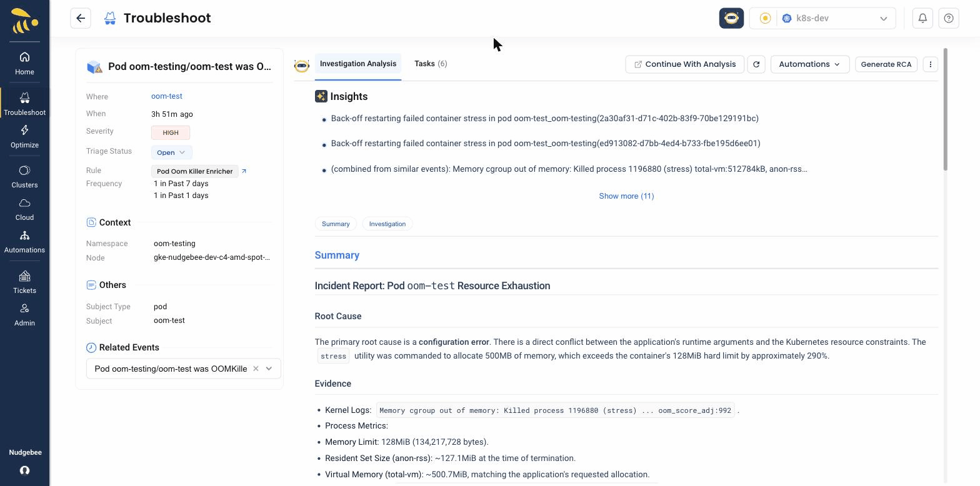
Task: Click the '3h 51m ago' time value
Action: point(172,114)
